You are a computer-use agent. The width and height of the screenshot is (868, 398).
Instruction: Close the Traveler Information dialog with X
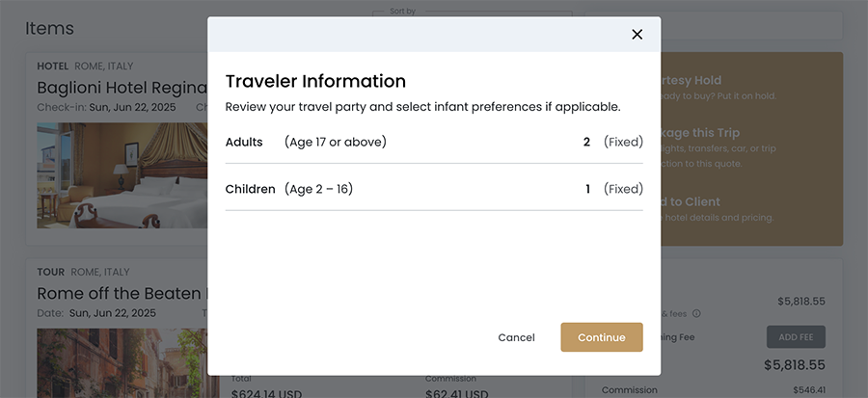point(637,34)
